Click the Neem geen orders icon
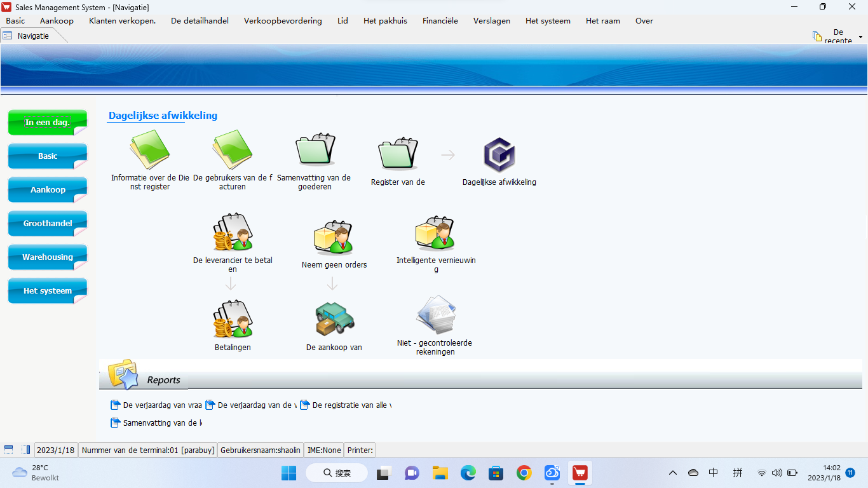Image resolution: width=868 pixels, height=488 pixels. coord(334,236)
